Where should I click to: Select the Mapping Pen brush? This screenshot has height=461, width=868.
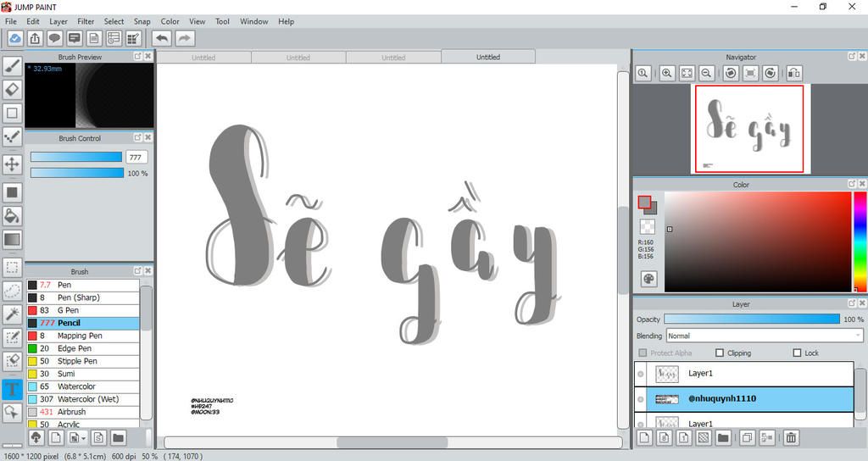pos(83,336)
